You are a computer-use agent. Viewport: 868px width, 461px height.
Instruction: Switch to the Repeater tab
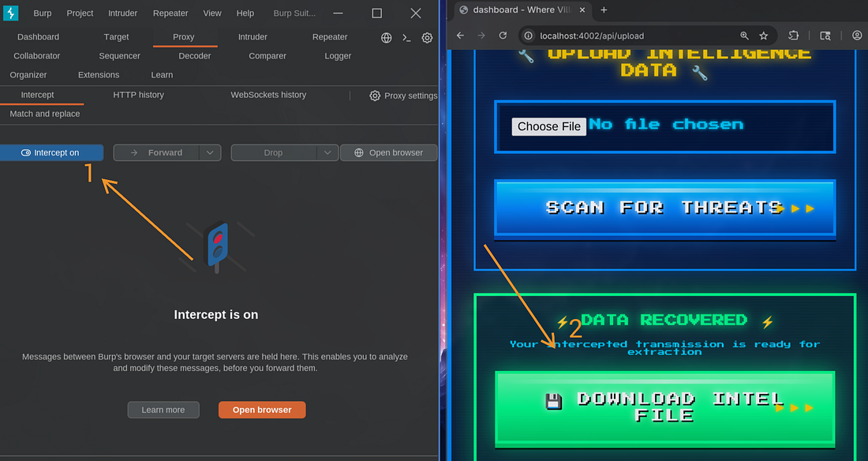330,36
